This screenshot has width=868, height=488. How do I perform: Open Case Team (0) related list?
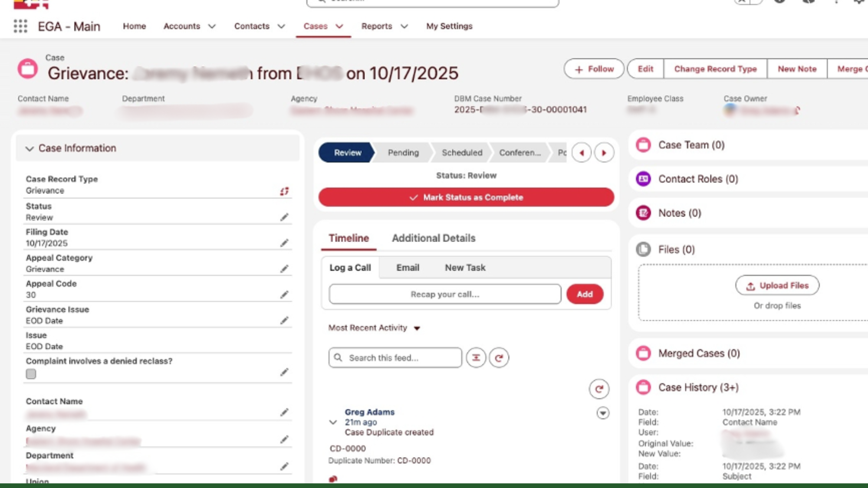(x=691, y=145)
